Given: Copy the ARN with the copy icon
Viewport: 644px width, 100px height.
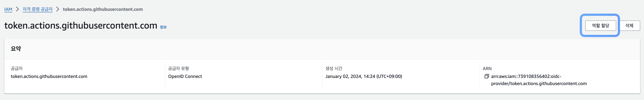Looking at the screenshot, I should point(487,76).
